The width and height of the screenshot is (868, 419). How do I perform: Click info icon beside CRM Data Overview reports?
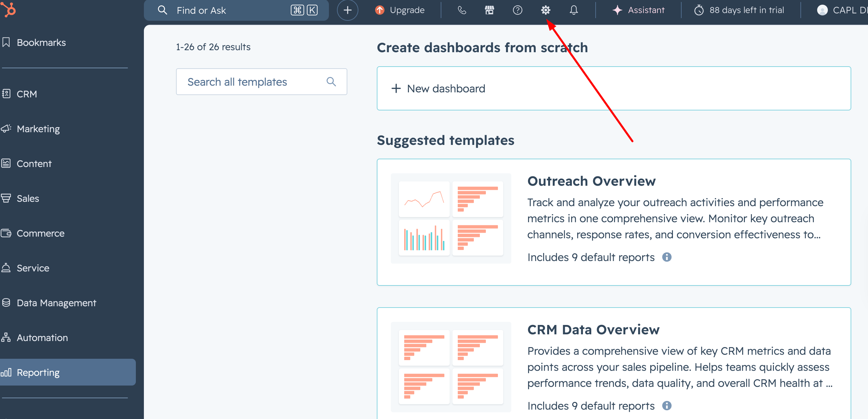667,406
